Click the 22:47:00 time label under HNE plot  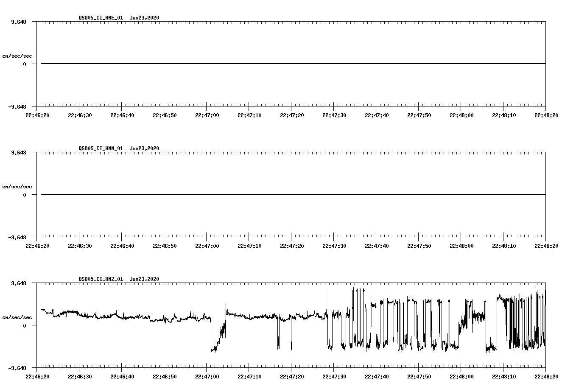click(x=207, y=115)
